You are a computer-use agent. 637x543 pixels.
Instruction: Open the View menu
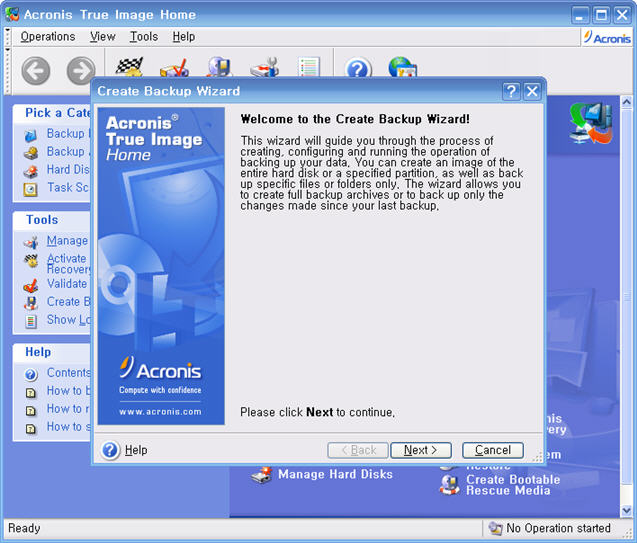pyautogui.click(x=103, y=37)
